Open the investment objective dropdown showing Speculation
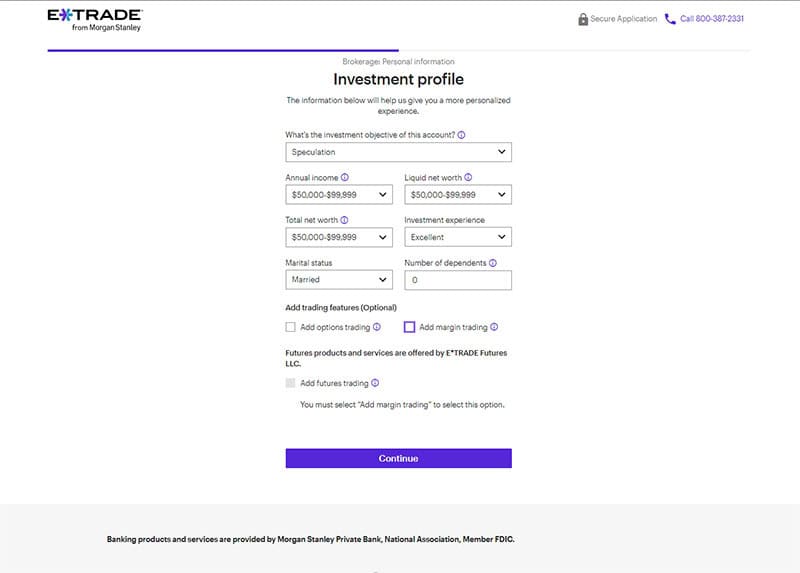The image size is (800, 573). 398,152
